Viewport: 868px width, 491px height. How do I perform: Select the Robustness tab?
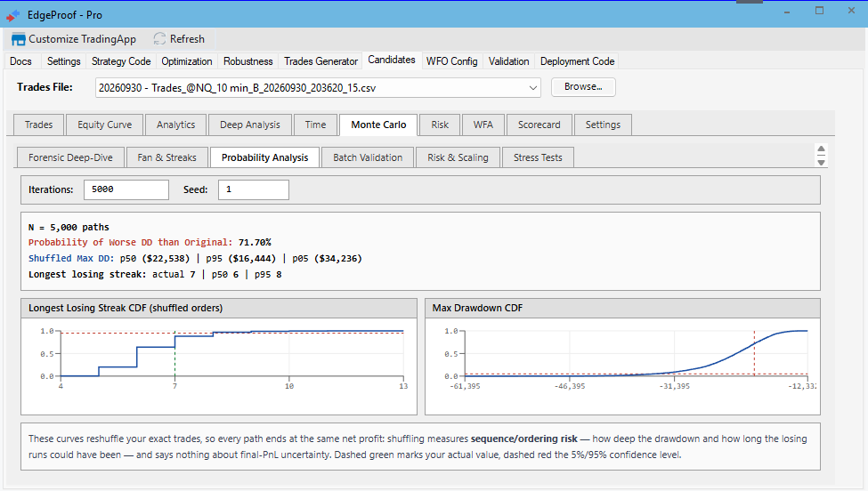pos(248,61)
